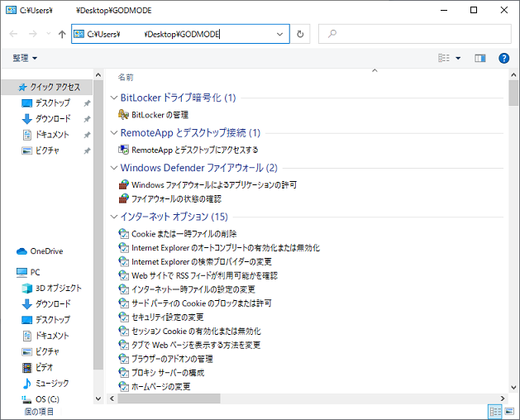Click the refresh button beside address bar
The image size is (520, 420).
tap(300, 34)
